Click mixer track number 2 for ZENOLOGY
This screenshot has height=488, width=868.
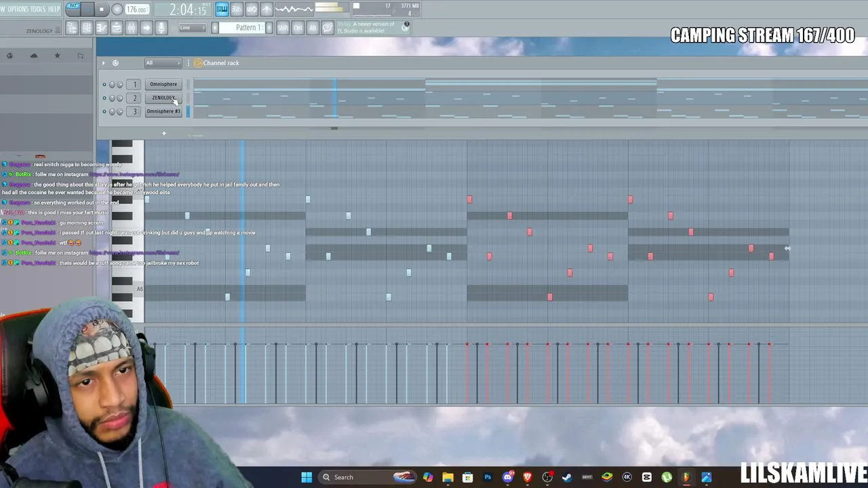[134, 98]
